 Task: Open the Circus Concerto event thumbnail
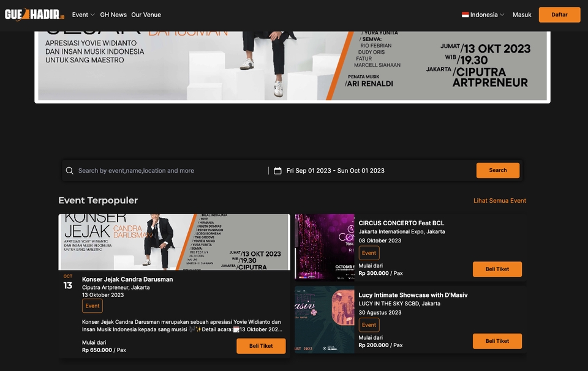click(x=325, y=247)
